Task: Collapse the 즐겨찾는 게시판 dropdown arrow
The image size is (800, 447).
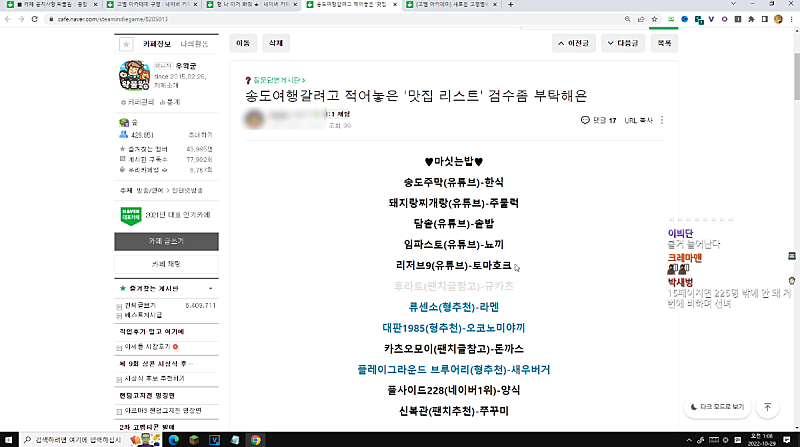Action: tap(211, 289)
